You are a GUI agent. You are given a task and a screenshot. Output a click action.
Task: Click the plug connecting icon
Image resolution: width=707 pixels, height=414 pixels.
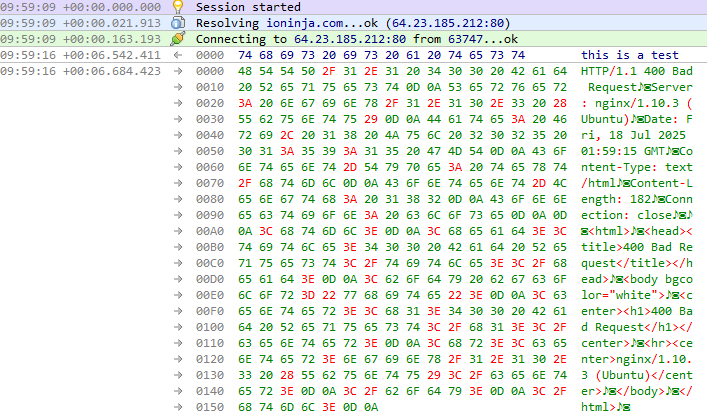pyautogui.click(x=178, y=39)
